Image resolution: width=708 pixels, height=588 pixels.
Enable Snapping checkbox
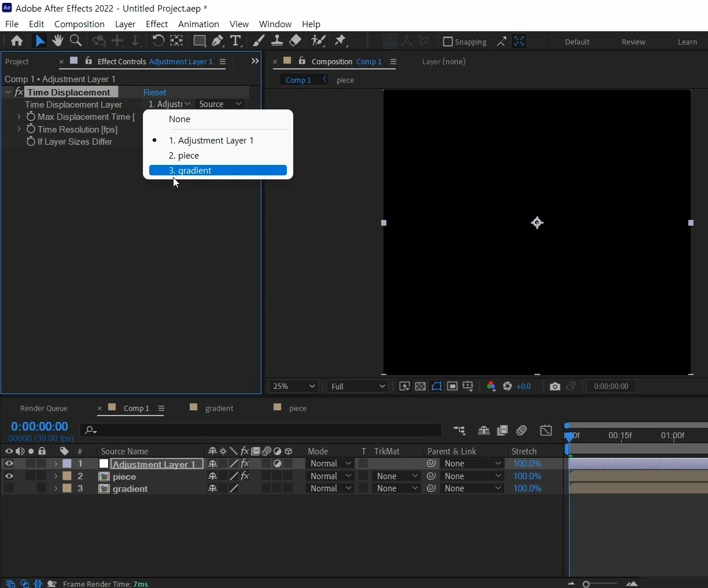pyautogui.click(x=448, y=42)
